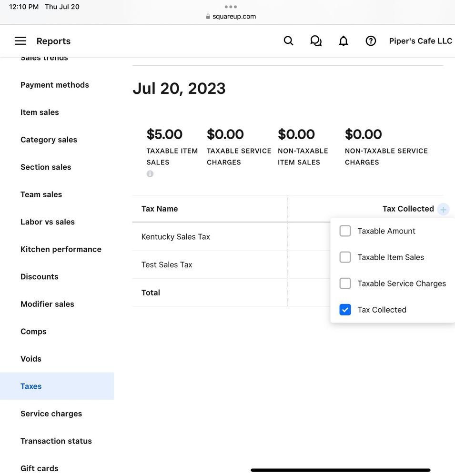Viewport: 455px width, 476px height.
Task: Open the messages chat icon
Action: pos(315,41)
